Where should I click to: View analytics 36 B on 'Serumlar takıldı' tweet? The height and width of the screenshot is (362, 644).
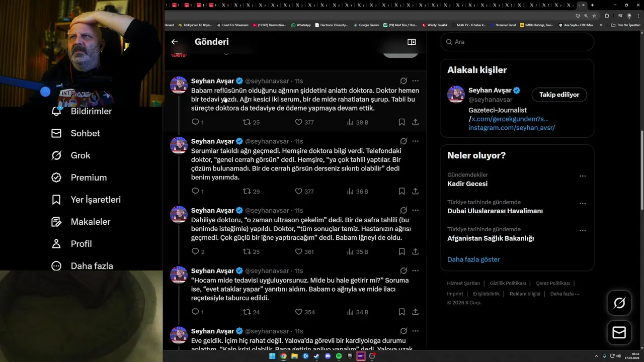click(357, 192)
